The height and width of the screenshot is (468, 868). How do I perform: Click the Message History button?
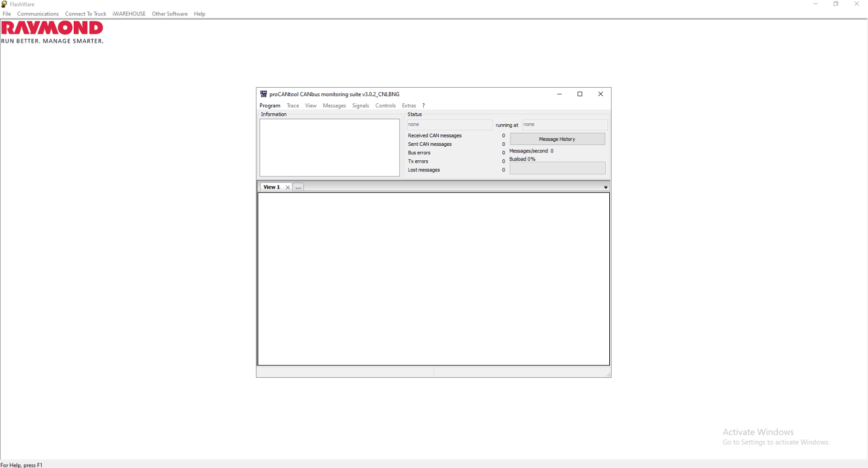[557, 139]
